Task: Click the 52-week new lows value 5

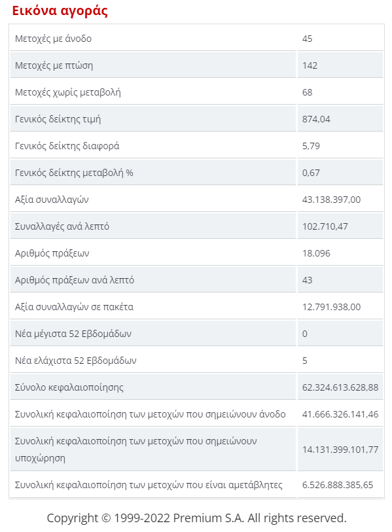Action: click(x=305, y=361)
